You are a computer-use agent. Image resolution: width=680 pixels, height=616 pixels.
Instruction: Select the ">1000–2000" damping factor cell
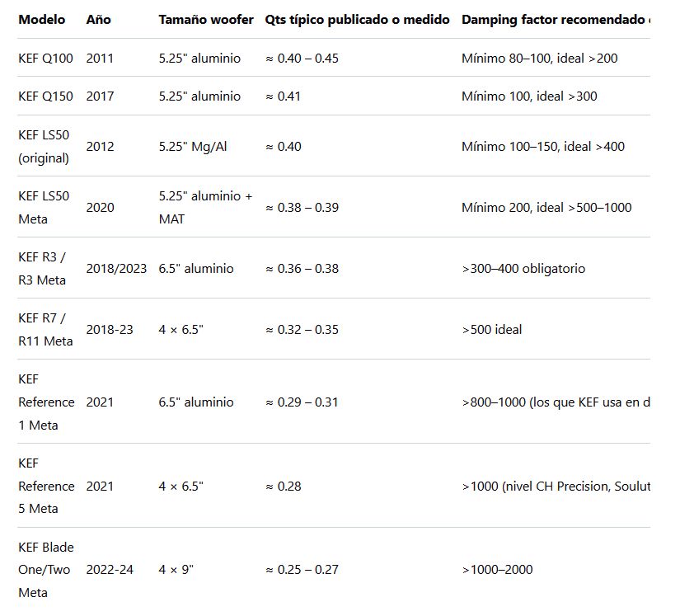pyautogui.click(x=497, y=570)
